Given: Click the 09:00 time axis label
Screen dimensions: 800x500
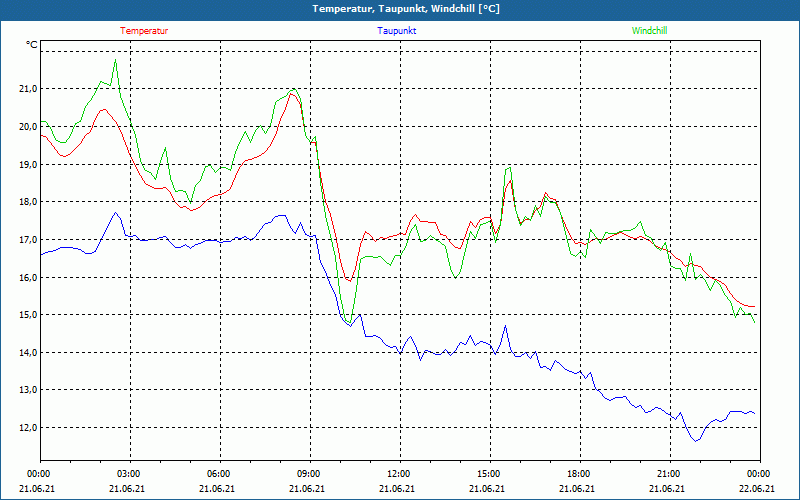Looking at the screenshot, I should tap(310, 473).
